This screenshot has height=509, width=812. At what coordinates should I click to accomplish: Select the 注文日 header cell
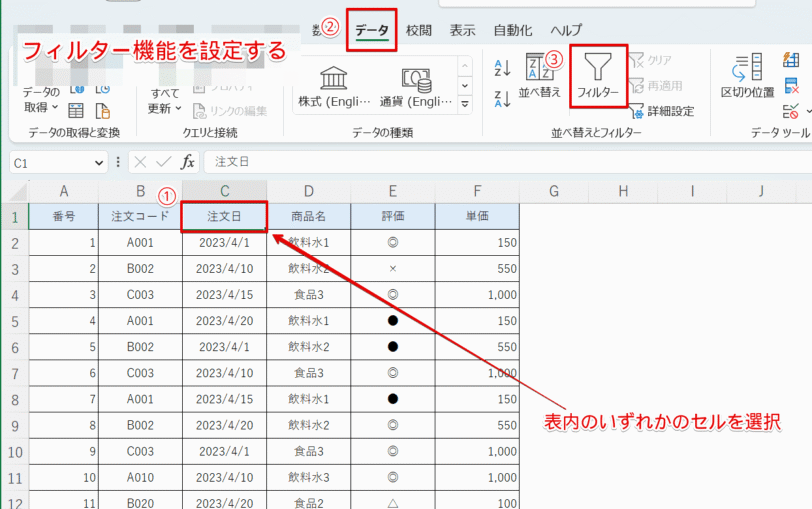pos(224,216)
